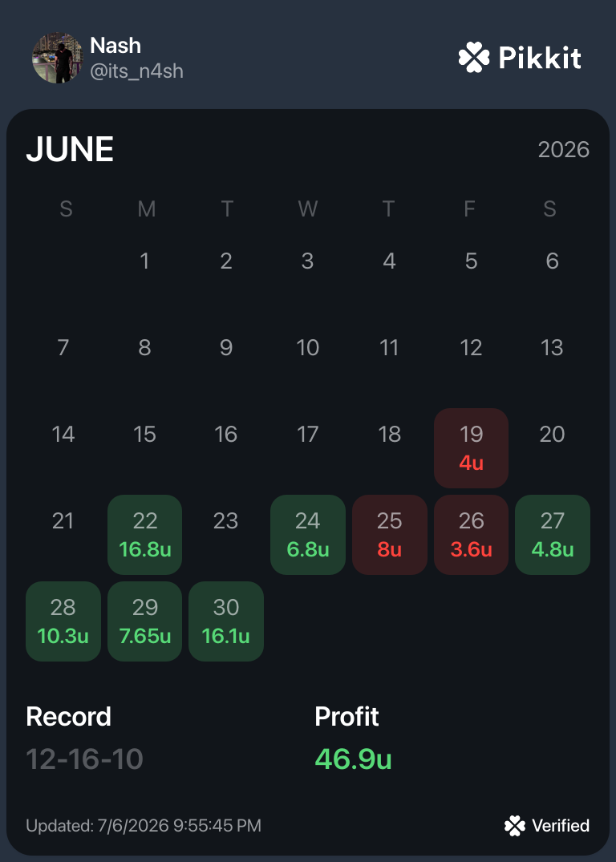Click the 12-16-10 record value
Screen dimensions: 616x862
pos(85,759)
